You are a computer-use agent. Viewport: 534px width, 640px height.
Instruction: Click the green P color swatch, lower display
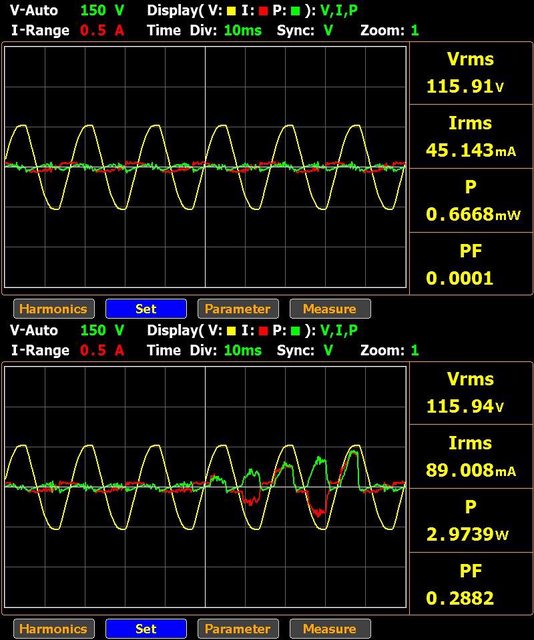click(295, 331)
